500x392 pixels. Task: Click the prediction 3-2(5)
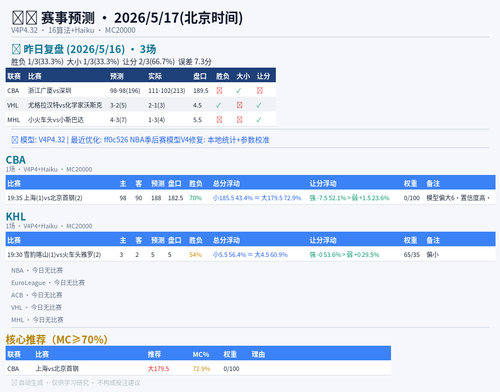tap(118, 105)
